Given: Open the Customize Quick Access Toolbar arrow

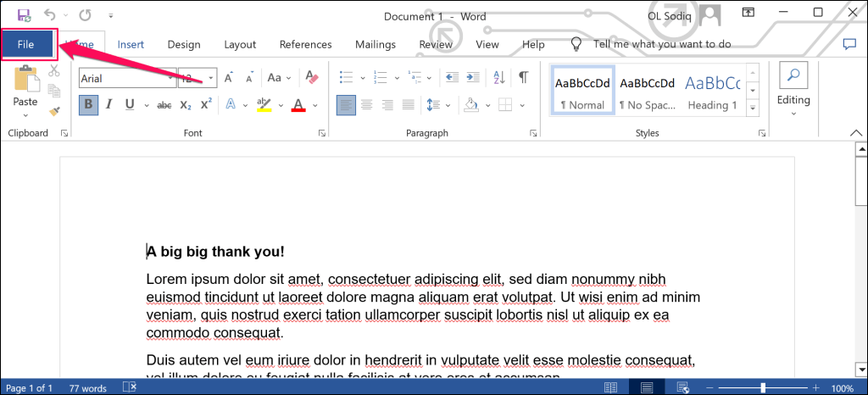Looking at the screenshot, I should coord(111,15).
